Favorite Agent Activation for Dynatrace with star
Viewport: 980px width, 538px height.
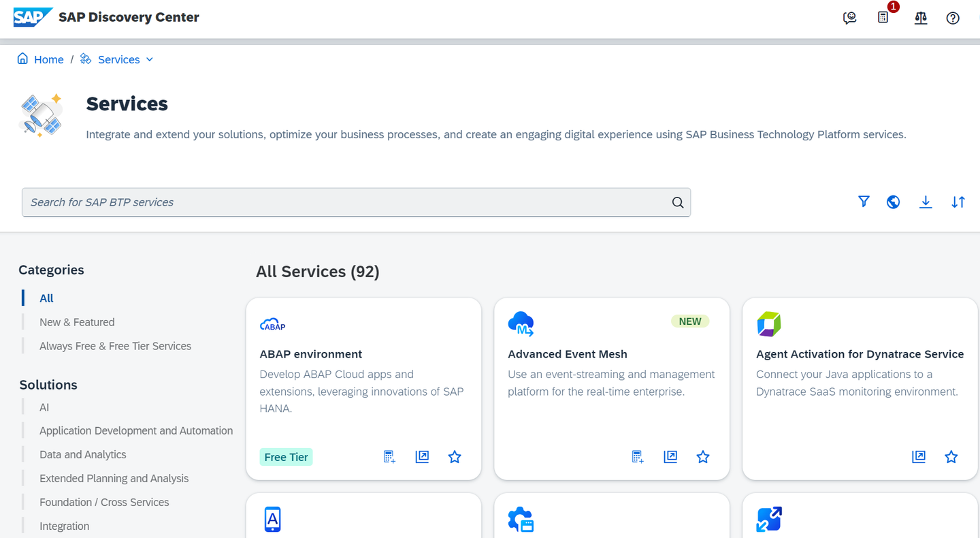pyautogui.click(x=951, y=457)
